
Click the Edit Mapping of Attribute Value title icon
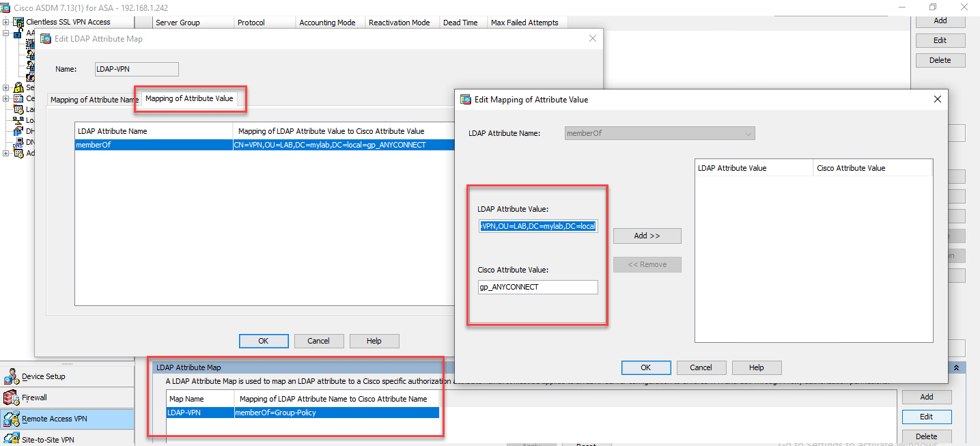466,99
